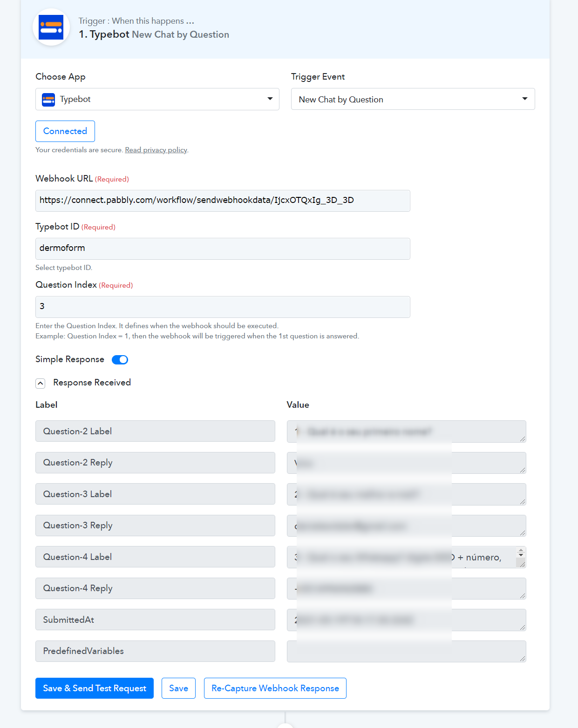Toggle the Simple Response switch
Viewport: 578px width, 728px height.
(120, 359)
